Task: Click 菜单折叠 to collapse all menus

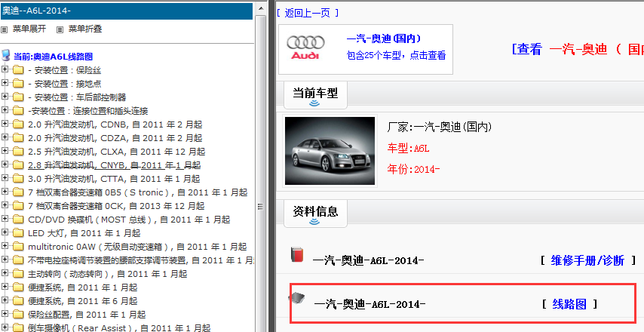Action: tap(85, 29)
